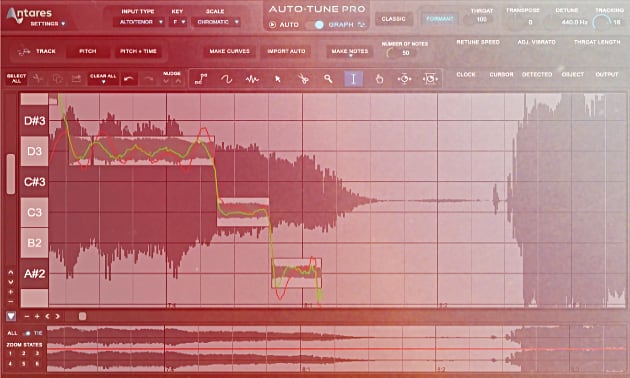Click Make Notes button
This screenshot has height=378, width=630.
coord(350,51)
